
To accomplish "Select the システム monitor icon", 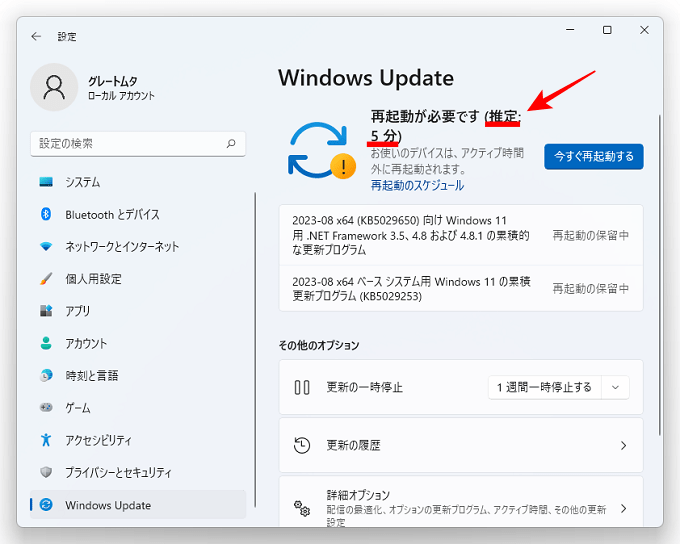I will pyautogui.click(x=46, y=182).
